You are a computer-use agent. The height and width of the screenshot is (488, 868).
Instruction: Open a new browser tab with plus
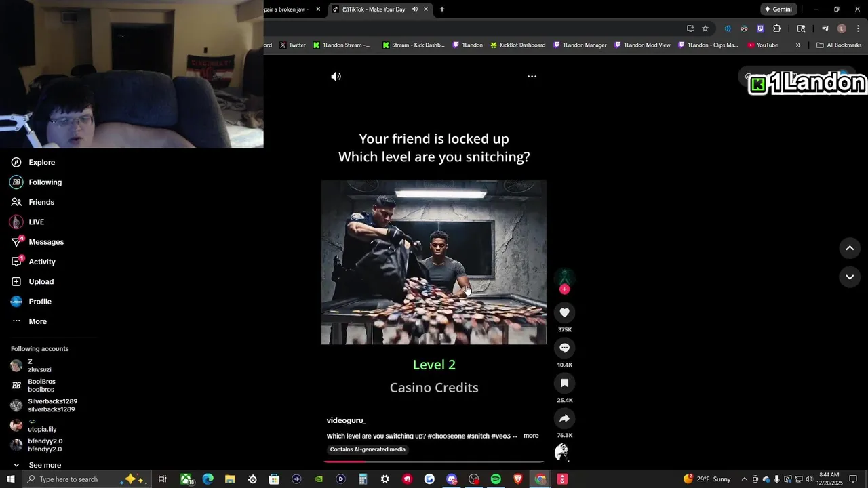coord(442,9)
